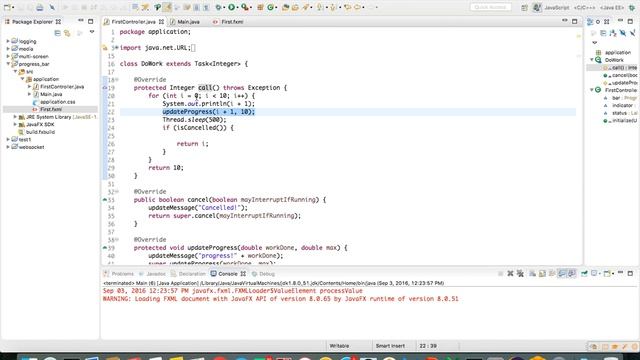
Task: Close the FirstControler.java tab
Action: click(x=161, y=22)
